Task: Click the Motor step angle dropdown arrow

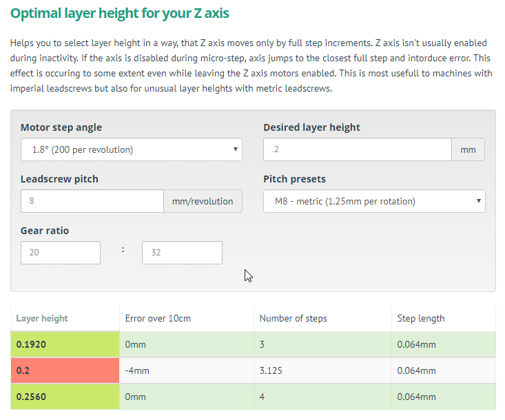Action: click(x=236, y=149)
